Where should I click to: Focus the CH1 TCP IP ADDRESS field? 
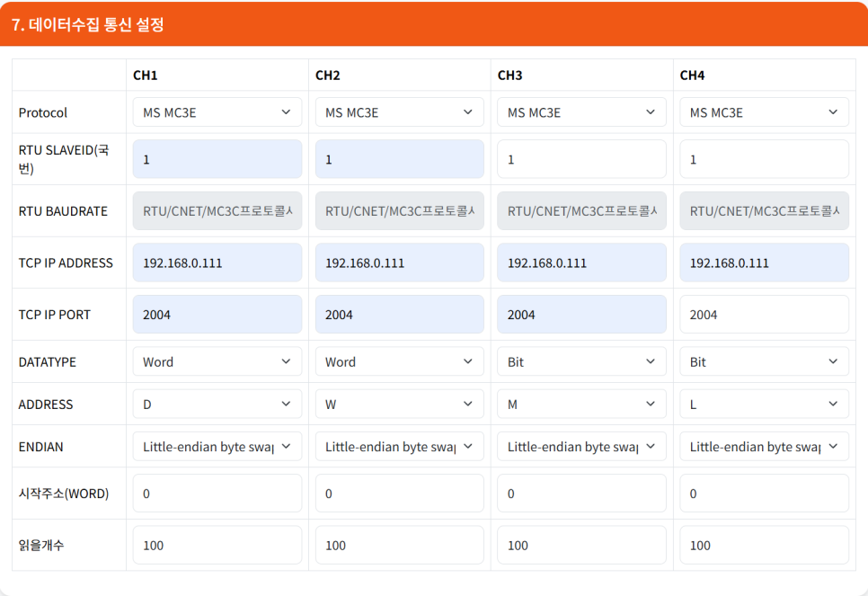[x=217, y=262]
